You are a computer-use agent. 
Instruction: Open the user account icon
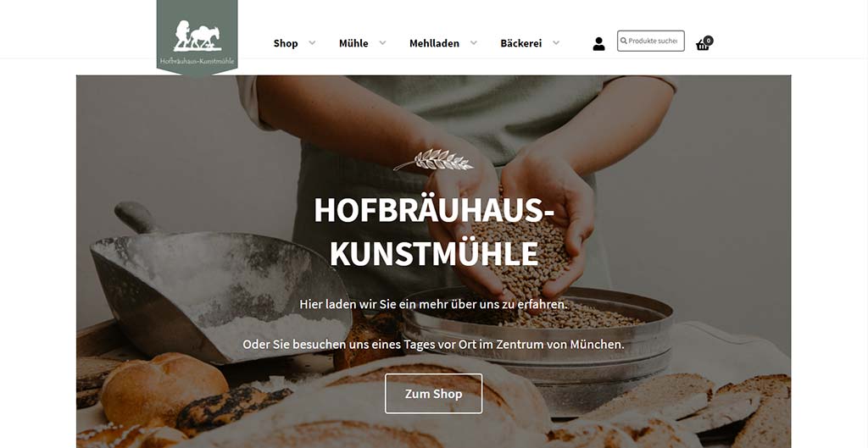[x=598, y=44]
